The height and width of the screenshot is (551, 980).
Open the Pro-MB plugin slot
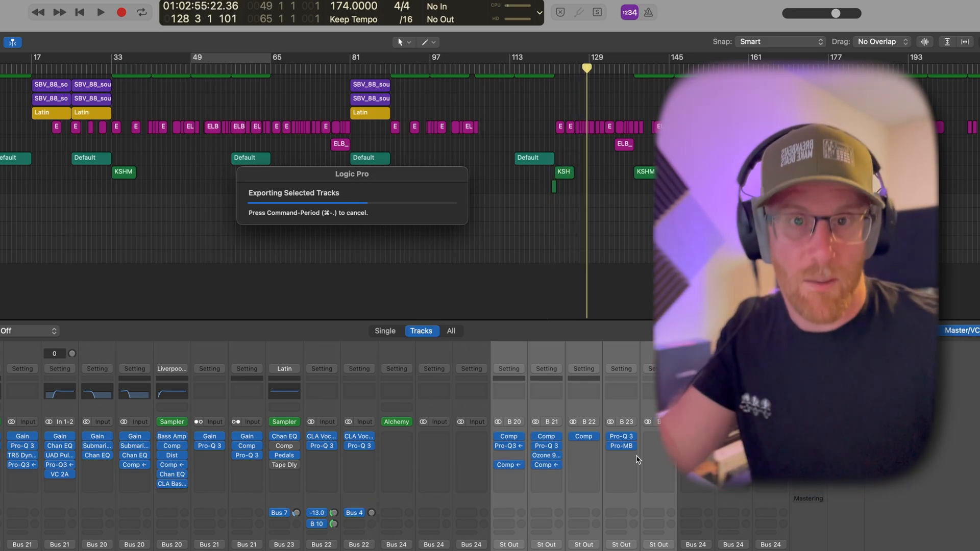621,446
